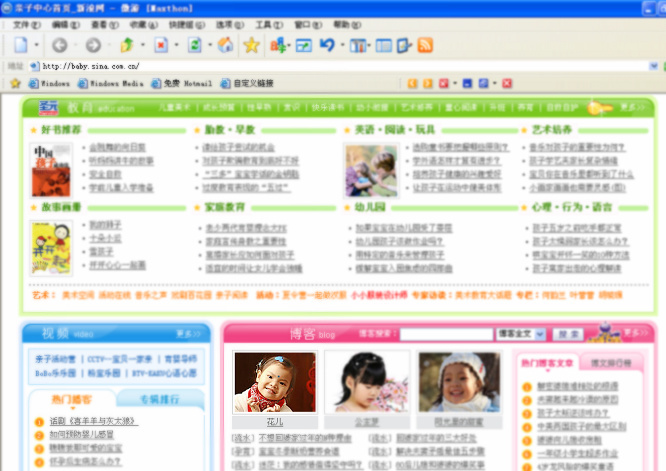Select the 热门博客文章 tab
The width and height of the screenshot is (666, 471).
pyautogui.click(x=547, y=363)
